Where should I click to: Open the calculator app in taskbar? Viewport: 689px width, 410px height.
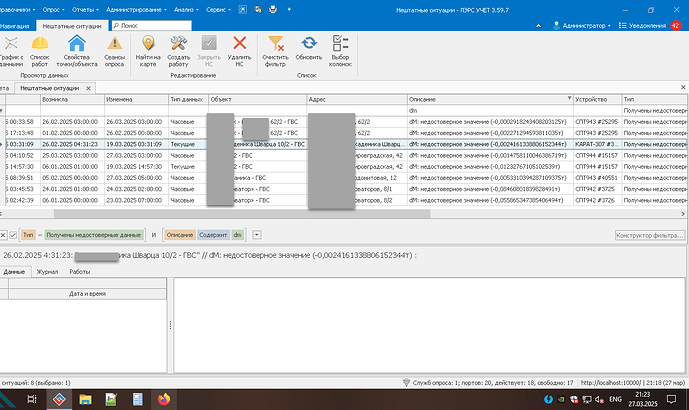pos(138,399)
